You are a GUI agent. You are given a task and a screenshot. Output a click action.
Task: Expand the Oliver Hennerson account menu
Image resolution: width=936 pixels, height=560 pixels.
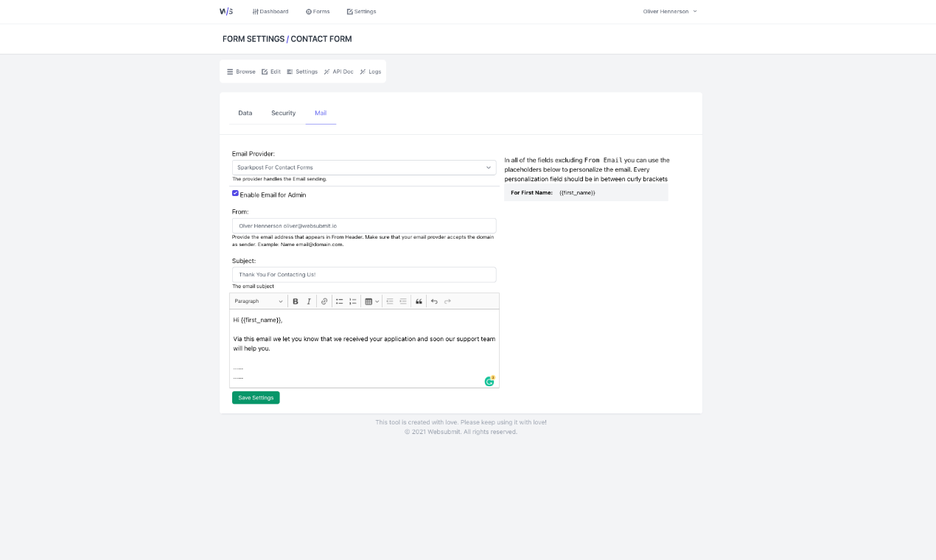point(669,11)
